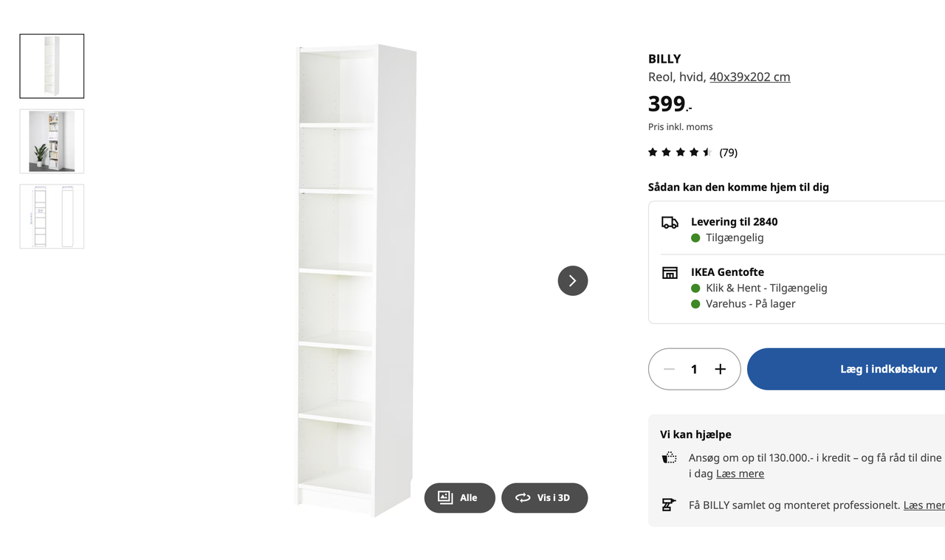The image size is (945, 560).
Task: Click the drill icon for assembly service
Action: [669, 505]
